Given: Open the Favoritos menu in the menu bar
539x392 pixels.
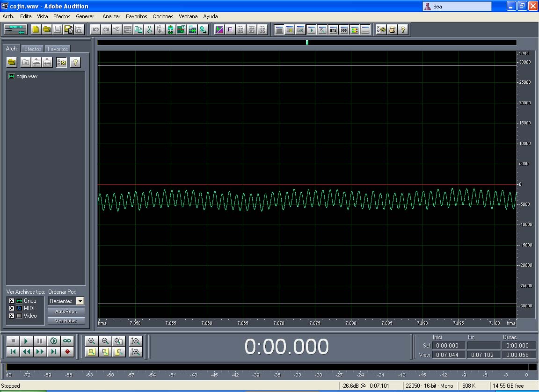Looking at the screenshot, I should tap(136, 16).
